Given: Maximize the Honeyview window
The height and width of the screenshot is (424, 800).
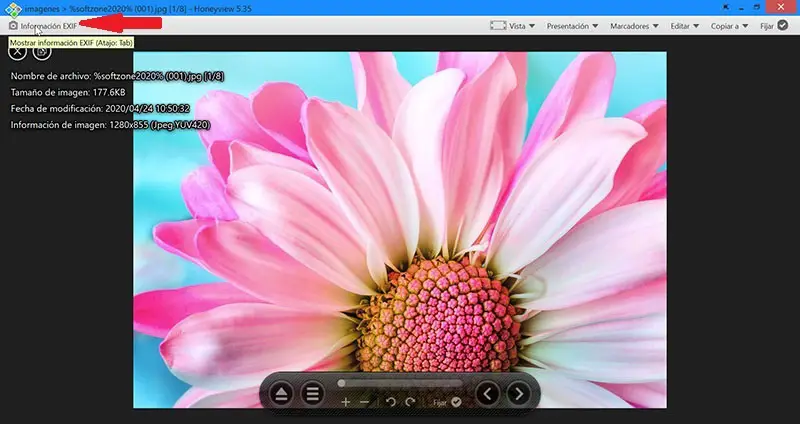Looking at the screenshot, I should pyautogui.click(x=758, y=8).
